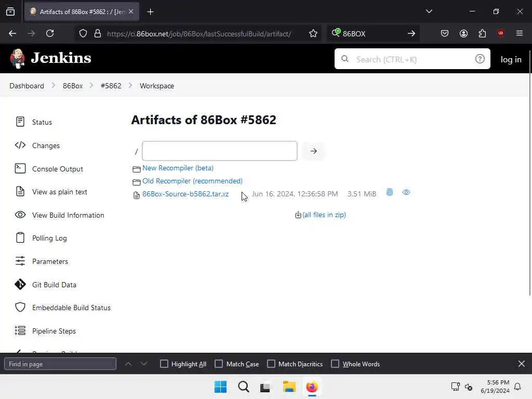
Task: Click the Firefox View icon
Action: pos(10,12)
